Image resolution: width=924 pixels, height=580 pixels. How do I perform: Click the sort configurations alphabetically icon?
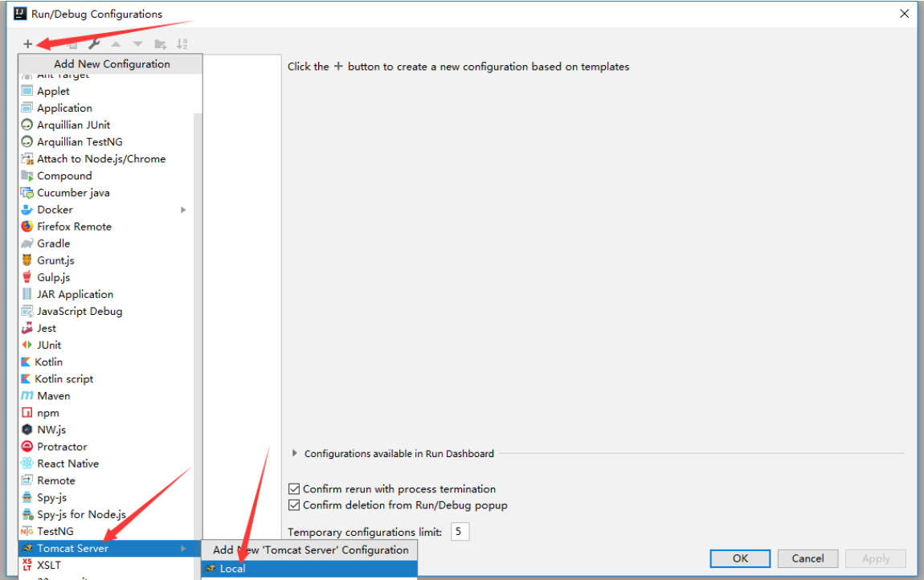point(182,43)
